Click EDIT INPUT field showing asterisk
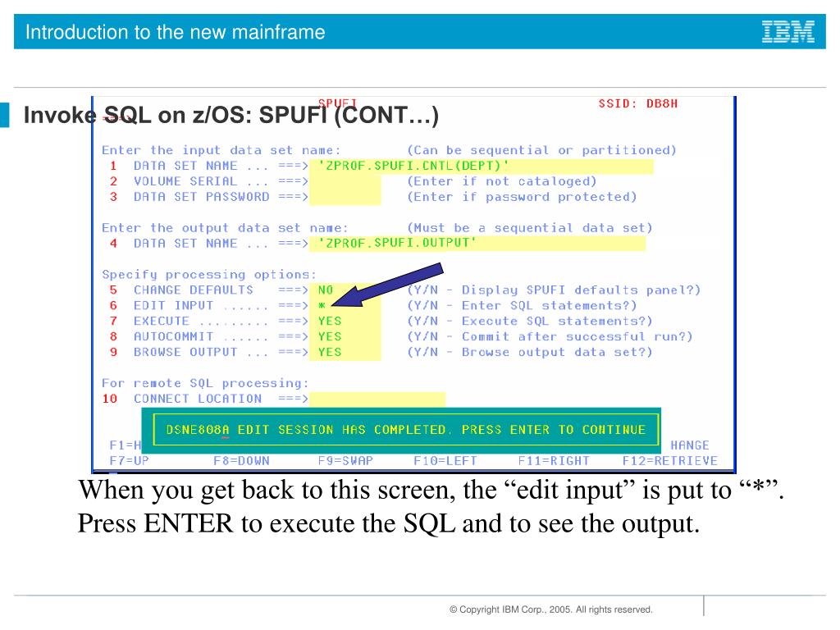Image resolution: width=840 pixels, height=630 pixels. click(x=345, y=305)
